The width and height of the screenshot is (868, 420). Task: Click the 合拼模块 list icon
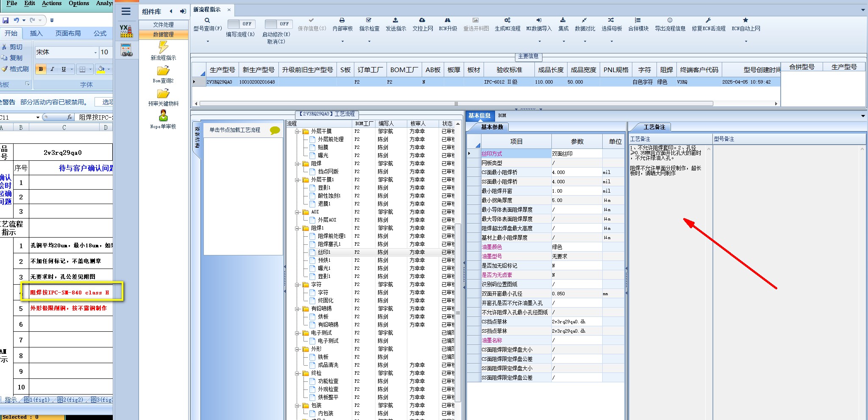[638, 20]
